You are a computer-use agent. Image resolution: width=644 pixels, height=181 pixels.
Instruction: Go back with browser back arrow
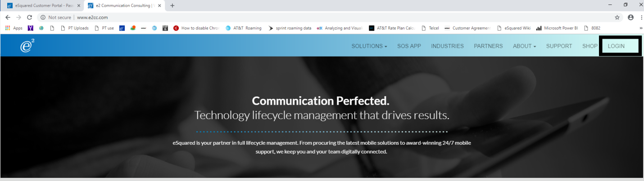8,18
